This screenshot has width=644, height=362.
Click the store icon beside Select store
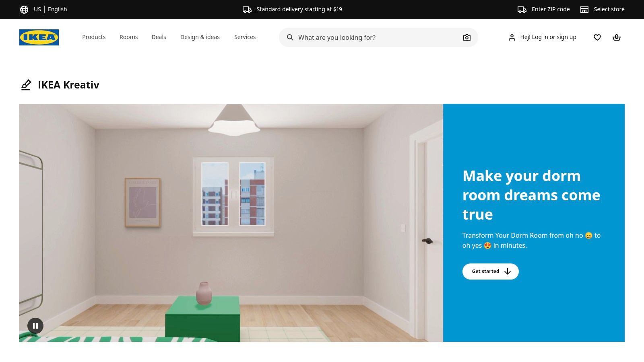584,9
